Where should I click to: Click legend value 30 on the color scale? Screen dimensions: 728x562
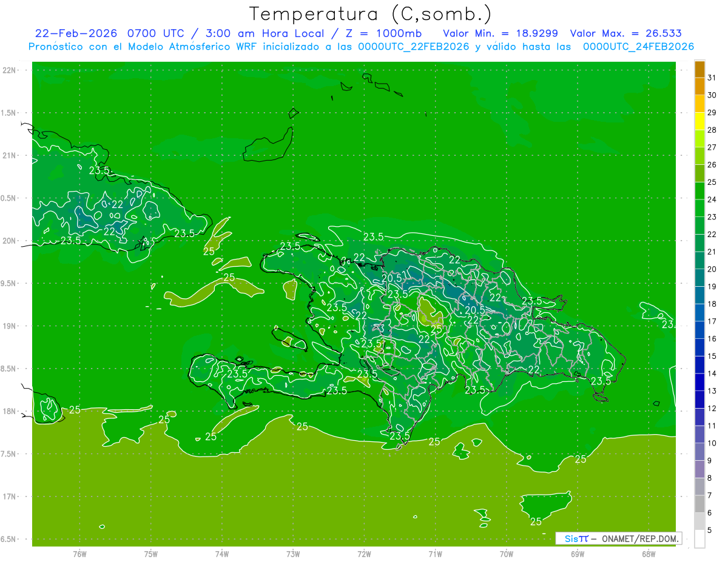pyautogui.click(x=712, y=95)
